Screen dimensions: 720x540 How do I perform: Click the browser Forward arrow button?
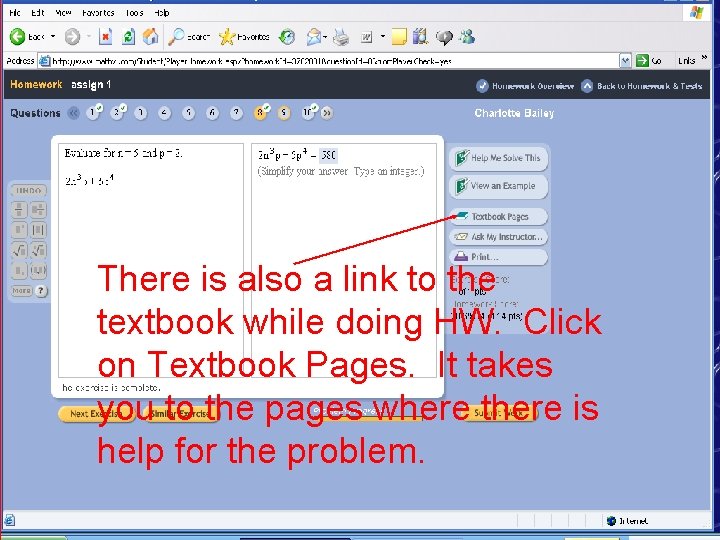[72, 37]
